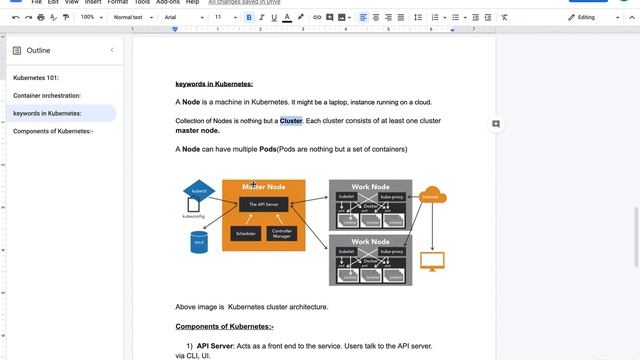Click the Kubernetes architecture diagram image
The image size is (640, 360).
314,232
